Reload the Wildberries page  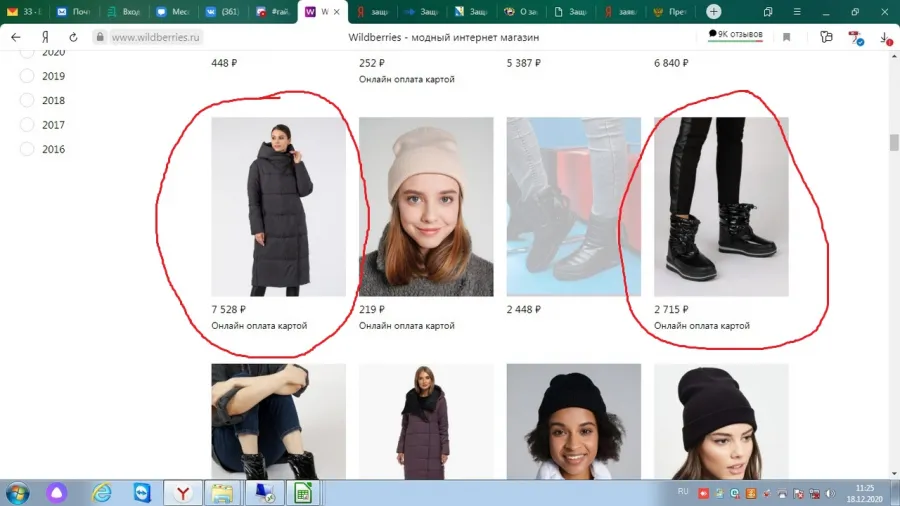pos(73,37)
